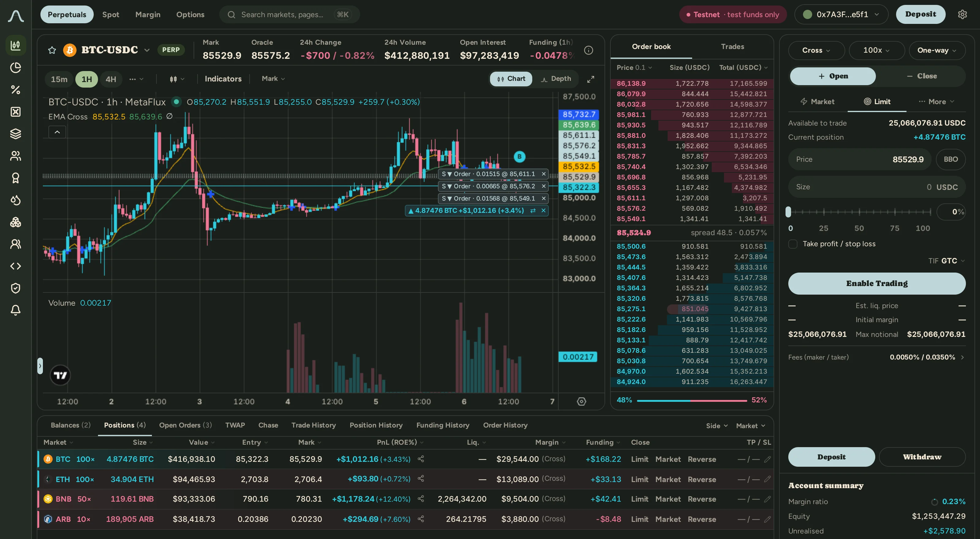
Task: Open the code brackets API sidebar icon
Action: [15, 266]
